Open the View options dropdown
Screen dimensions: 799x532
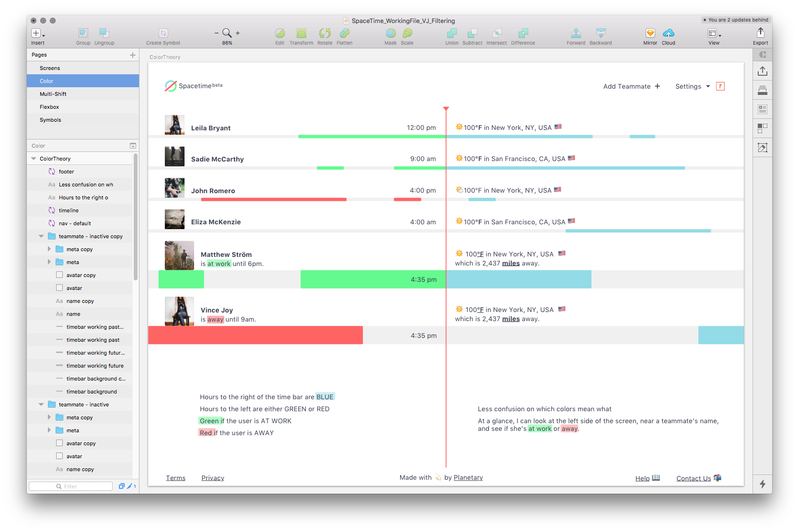(714, 33)
